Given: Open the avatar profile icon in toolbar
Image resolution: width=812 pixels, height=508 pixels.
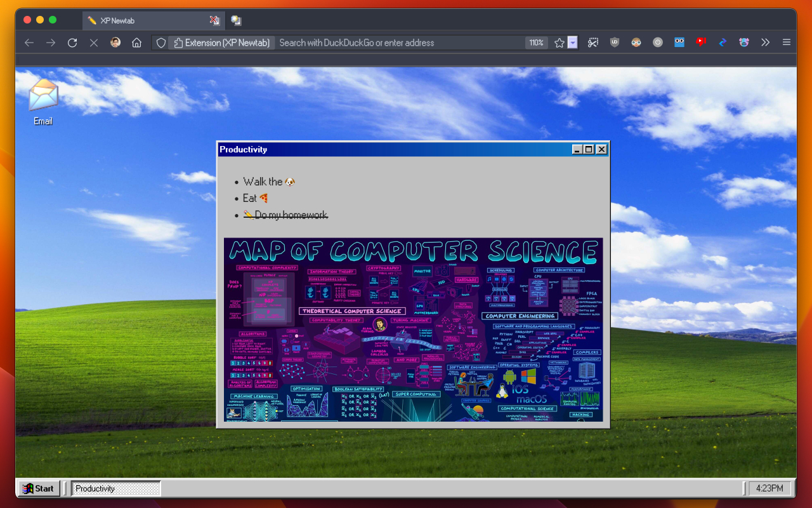Looking at the screenshot, I should click(x=115, y=43).
